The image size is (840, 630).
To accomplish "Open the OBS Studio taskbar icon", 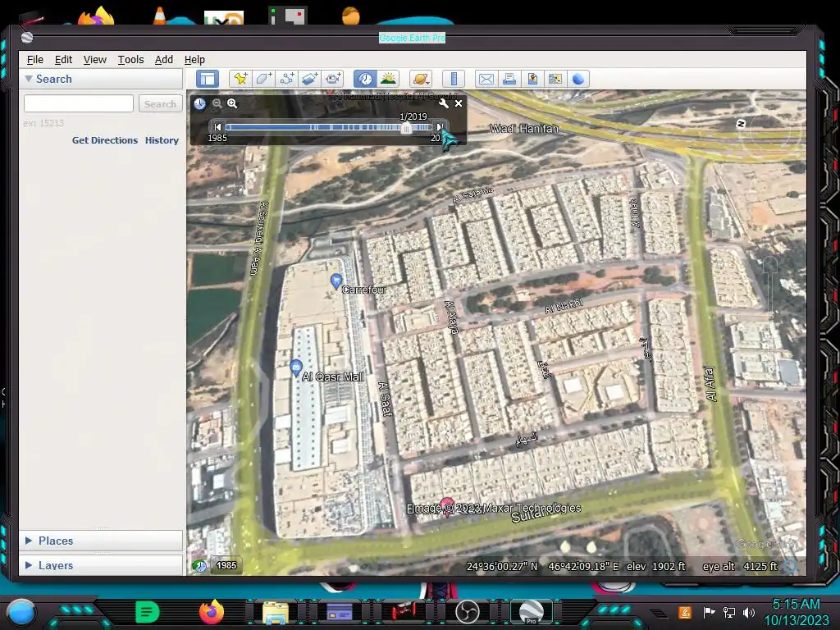I will [467, 612].
